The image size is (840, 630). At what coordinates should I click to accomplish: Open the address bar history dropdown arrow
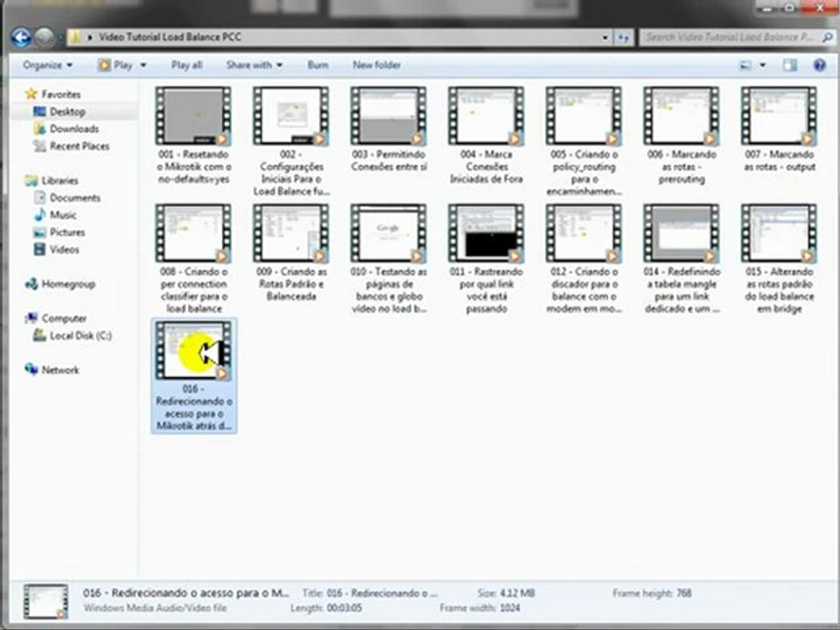coord(605,38)
